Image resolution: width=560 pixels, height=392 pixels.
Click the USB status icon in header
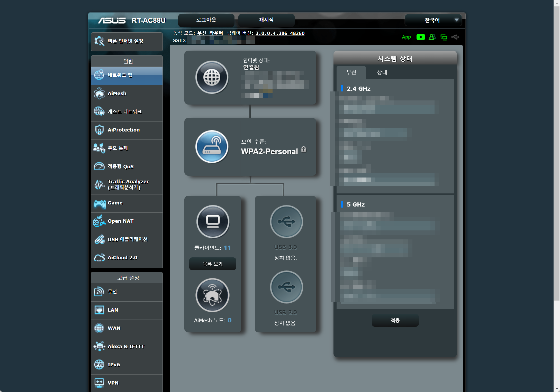455,37
